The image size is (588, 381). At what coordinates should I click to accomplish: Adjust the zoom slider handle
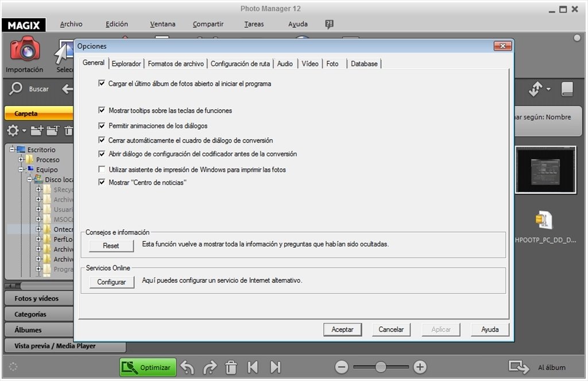[x=381, y=367]
